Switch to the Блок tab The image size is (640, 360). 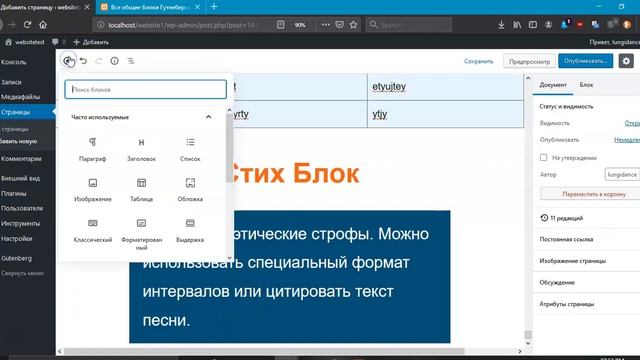[586, 85]
